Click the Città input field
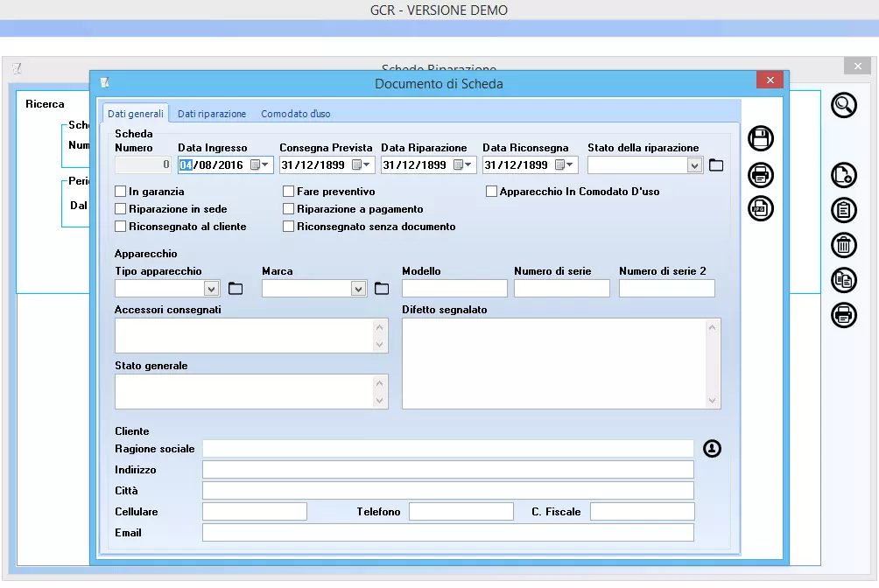879x588 pixels. 448,491
